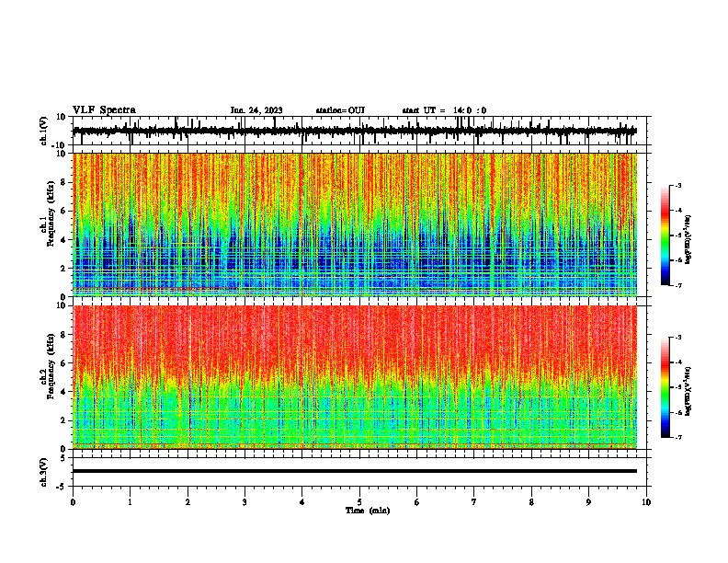Screen dimensions: 728x563
Task: Click the ch.2 color bar log(PSD) title
Action: [x=688, y=391]
